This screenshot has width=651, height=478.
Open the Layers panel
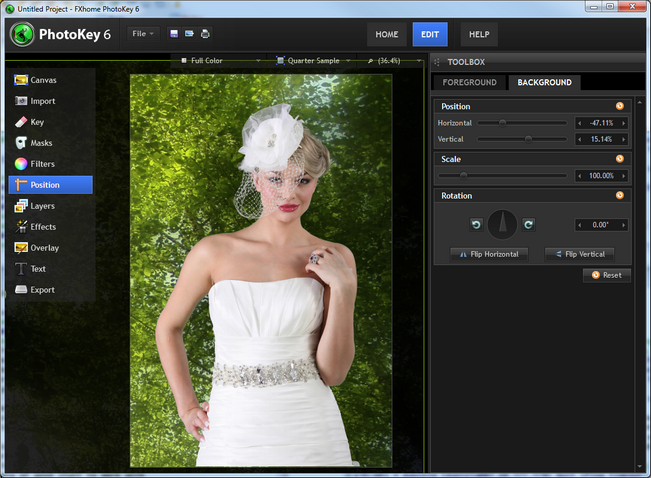[x=51, y=206]
